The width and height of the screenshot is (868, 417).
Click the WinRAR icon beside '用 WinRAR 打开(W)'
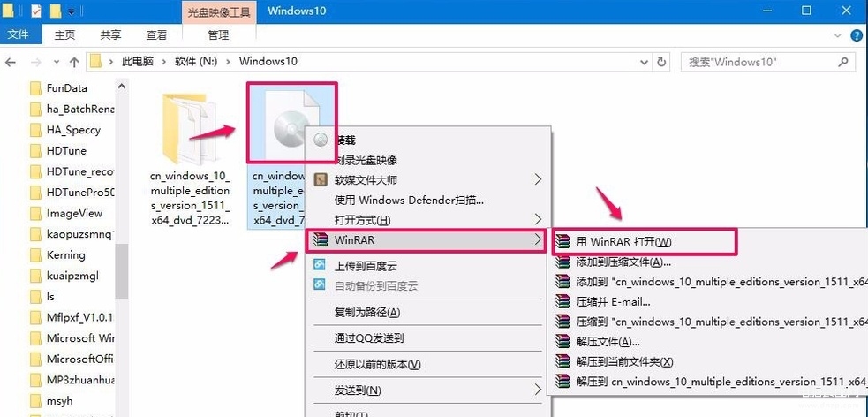tap(563, 242)
